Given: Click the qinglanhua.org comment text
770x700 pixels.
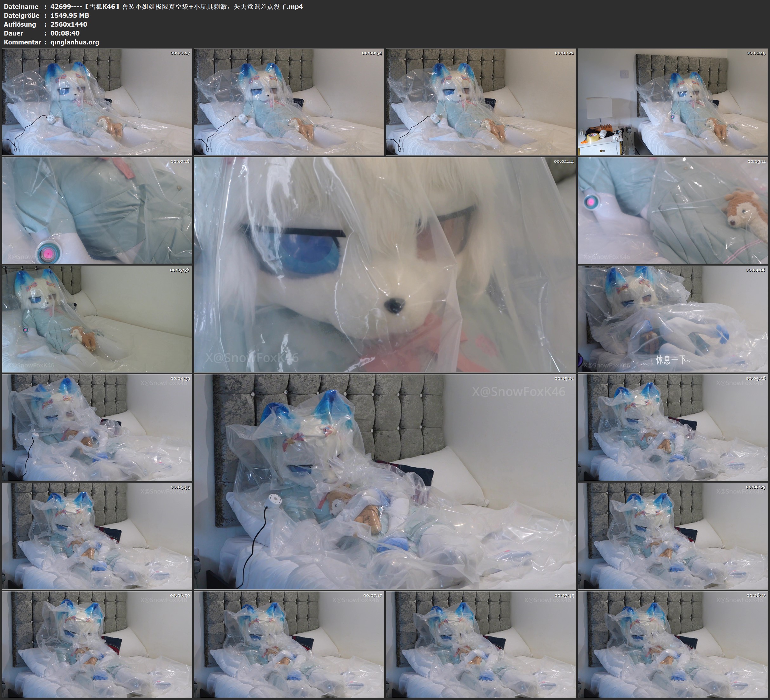Looking at the screenshot, I should (x=75, y=42).
